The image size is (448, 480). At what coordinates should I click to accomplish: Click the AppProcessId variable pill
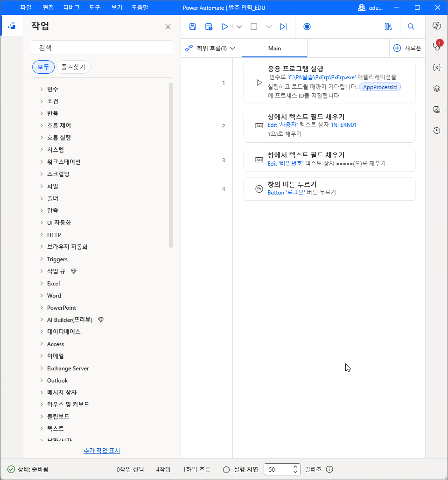(380, 87)
